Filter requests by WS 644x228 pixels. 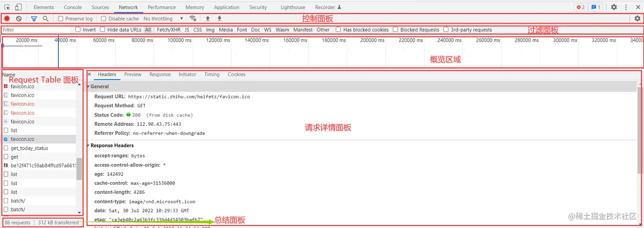[x=267, y=30]
